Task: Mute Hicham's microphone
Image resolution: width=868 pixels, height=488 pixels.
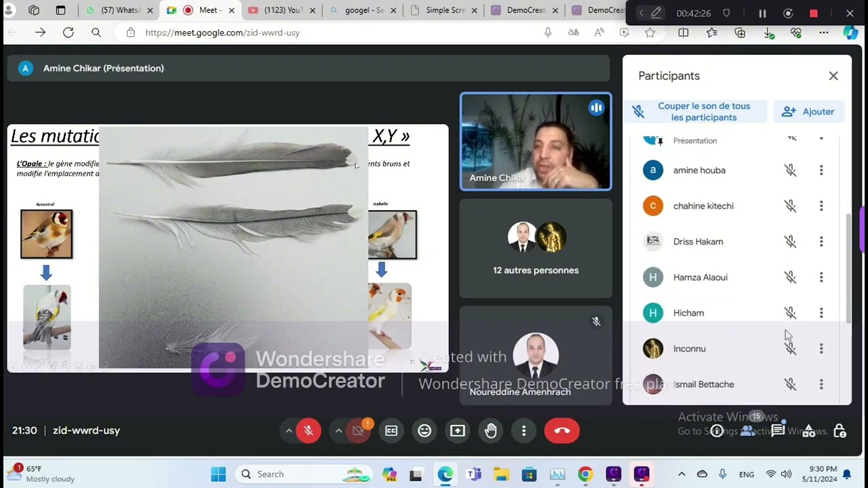Action: tap(791, 312)
